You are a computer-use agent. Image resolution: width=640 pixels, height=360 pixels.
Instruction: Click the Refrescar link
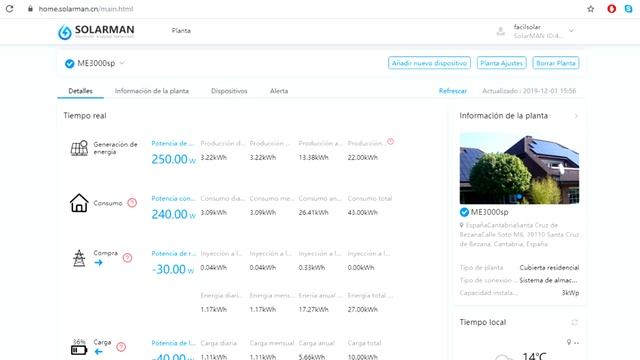453,91
